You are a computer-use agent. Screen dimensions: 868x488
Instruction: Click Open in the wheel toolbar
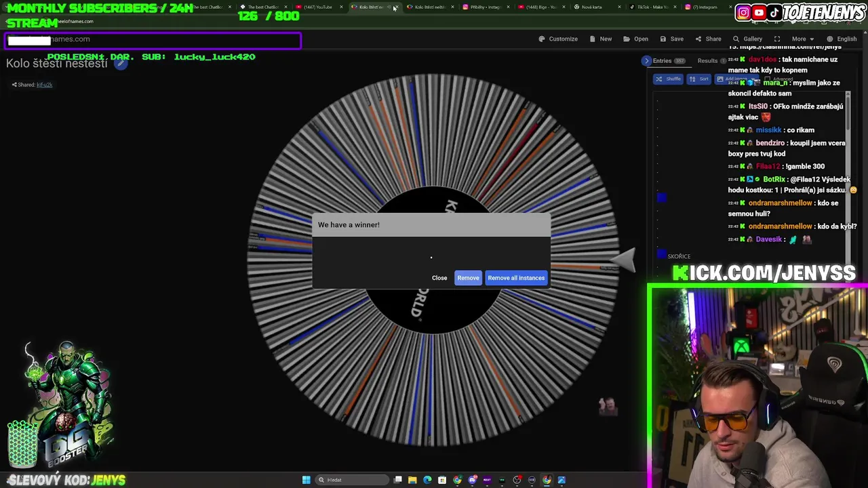click(636, 39)
